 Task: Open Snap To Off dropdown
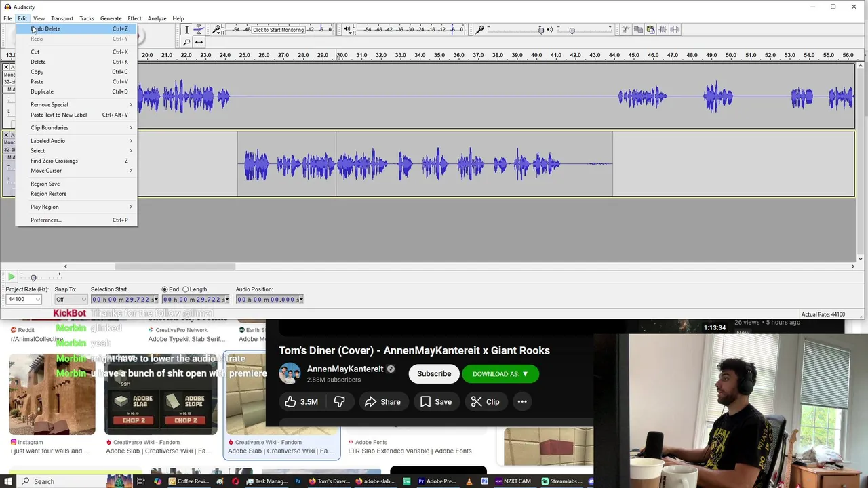pos(83,299)
